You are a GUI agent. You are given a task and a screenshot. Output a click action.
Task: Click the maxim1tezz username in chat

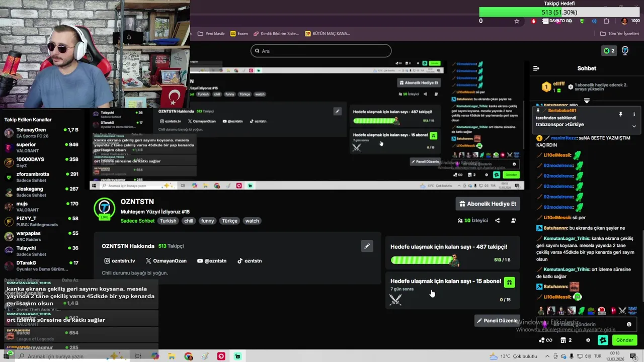(x=564, y=138)
